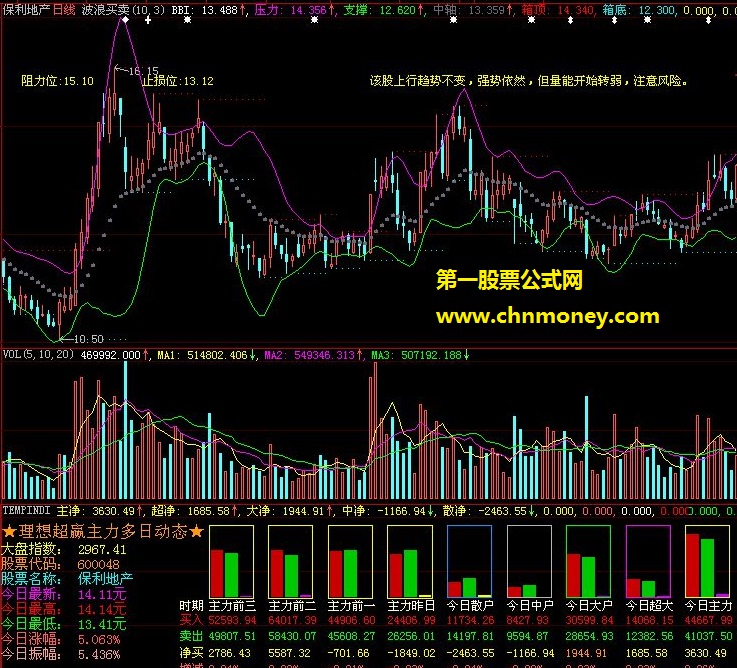Select the 日线 period label in header

coord(63,9)
